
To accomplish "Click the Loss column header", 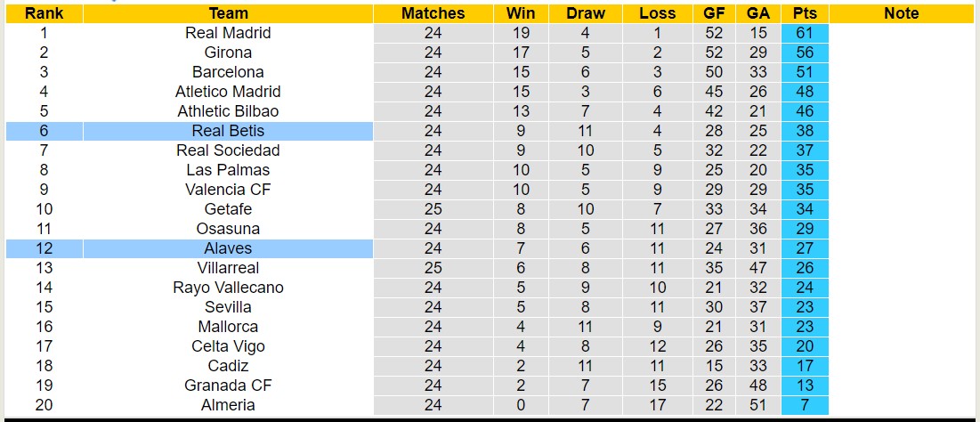I will (657, 13).
